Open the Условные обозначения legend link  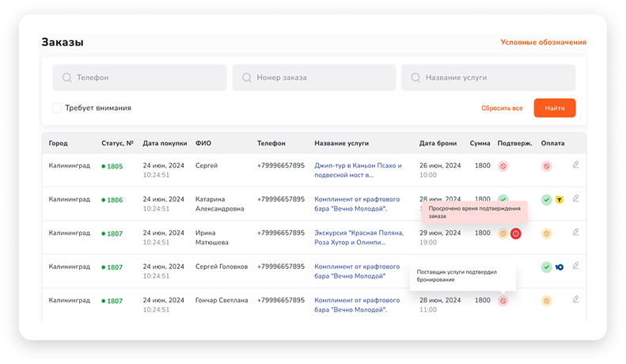click(544, 42)
